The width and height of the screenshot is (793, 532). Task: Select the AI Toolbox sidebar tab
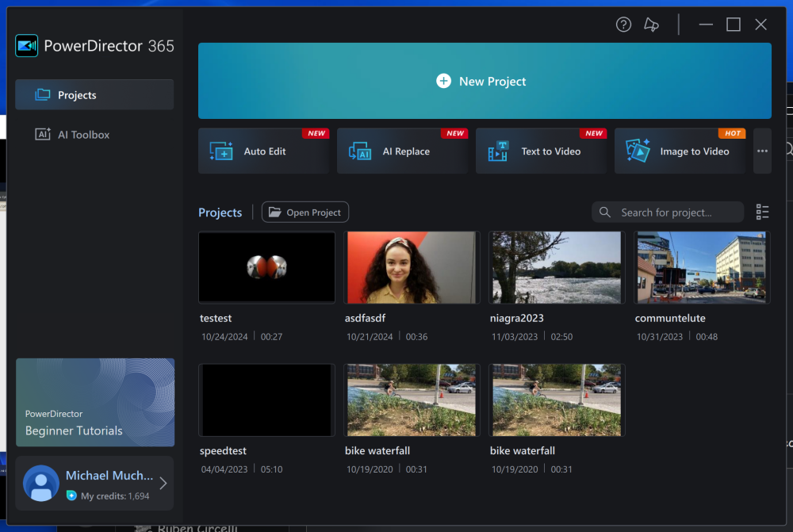(94, 135)
